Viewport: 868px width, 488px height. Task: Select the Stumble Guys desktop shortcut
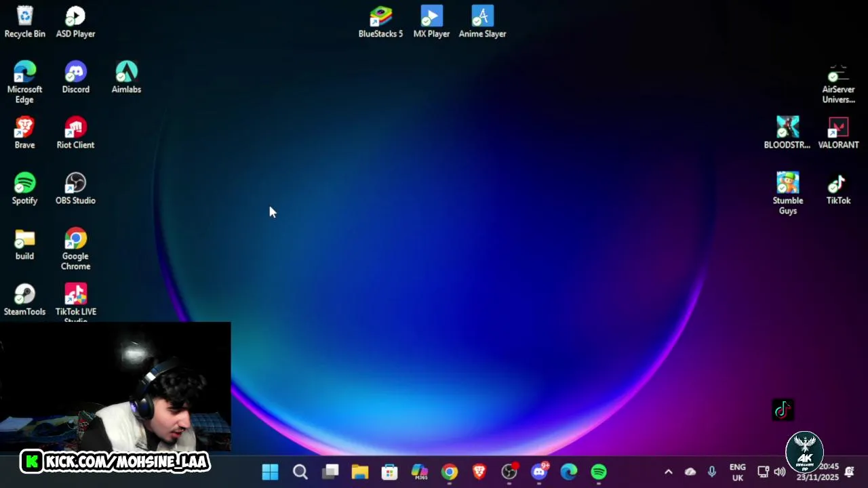pyautogui.click(x=787, y=193)
